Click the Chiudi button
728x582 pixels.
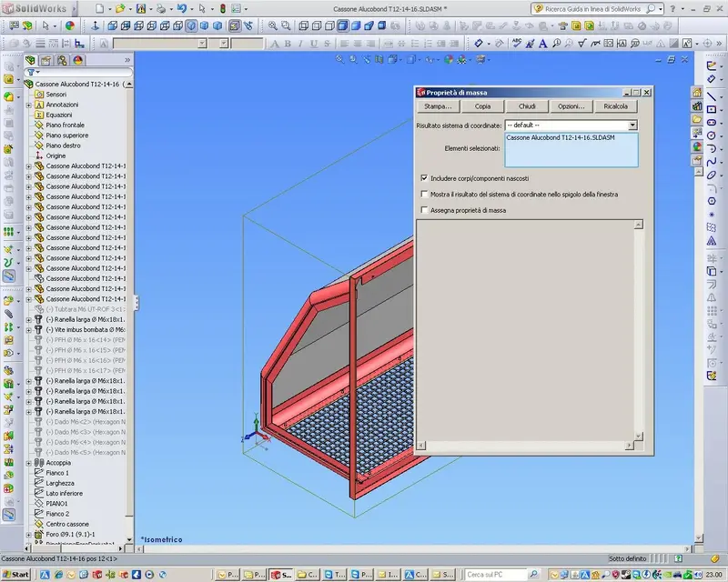pyautogui.click(x=527, y=106)
